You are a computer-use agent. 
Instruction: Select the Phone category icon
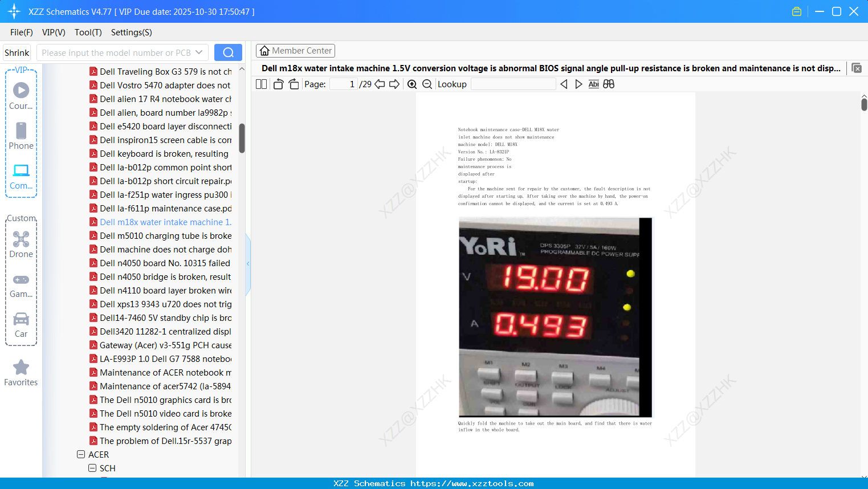21,136
